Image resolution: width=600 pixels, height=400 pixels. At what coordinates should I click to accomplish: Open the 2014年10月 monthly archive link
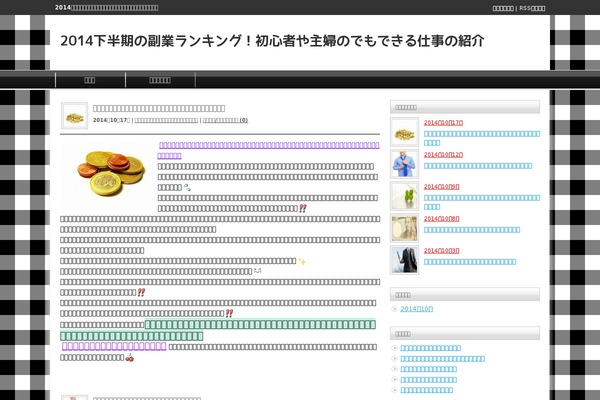click(x=419, y=309)
